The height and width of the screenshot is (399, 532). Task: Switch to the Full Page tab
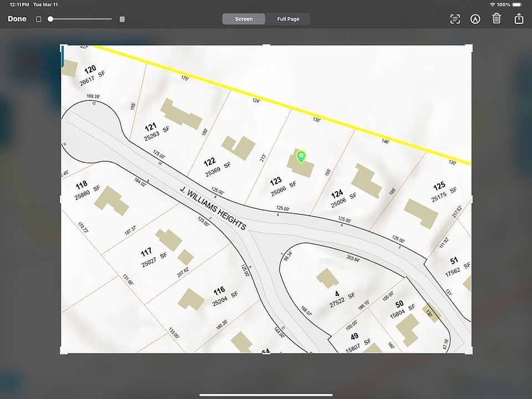(288, 19)
